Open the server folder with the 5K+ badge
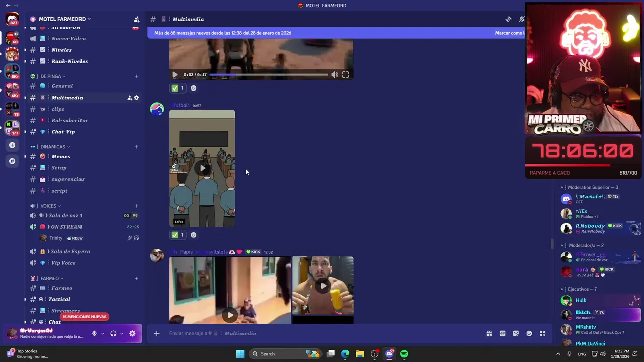644x362 pixels. coord(12,71)
